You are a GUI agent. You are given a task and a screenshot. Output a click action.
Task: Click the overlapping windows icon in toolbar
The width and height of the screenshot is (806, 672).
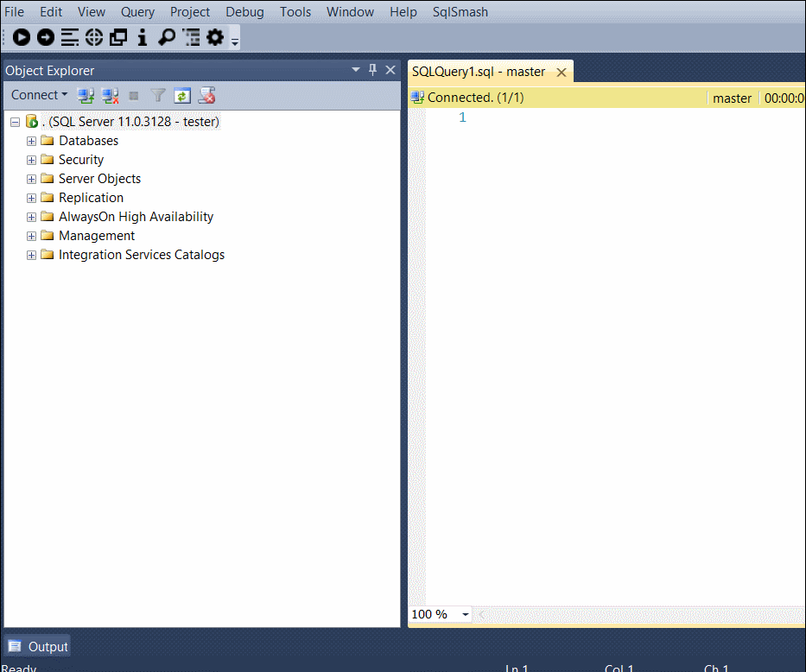click(x=118, y=37)
